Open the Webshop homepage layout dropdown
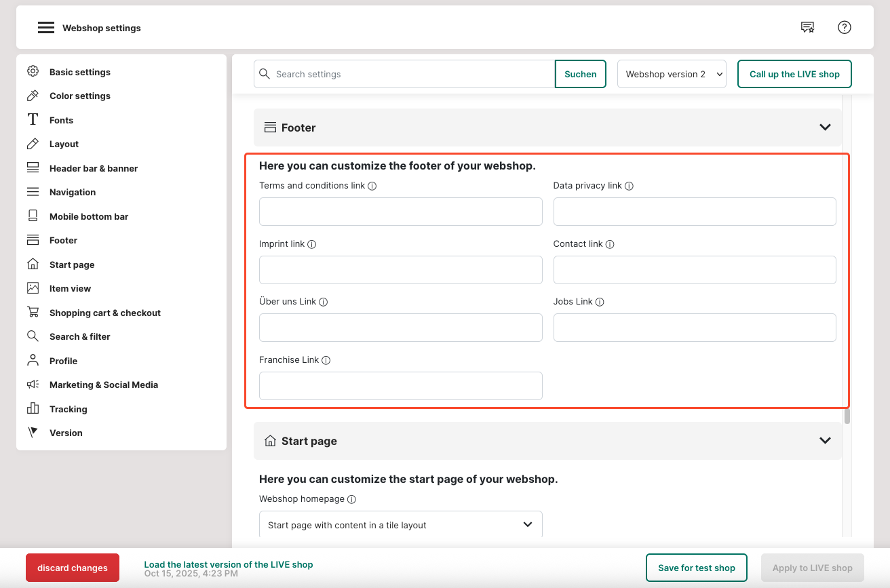Screen dimensions: 890x588 click(400, 525)
